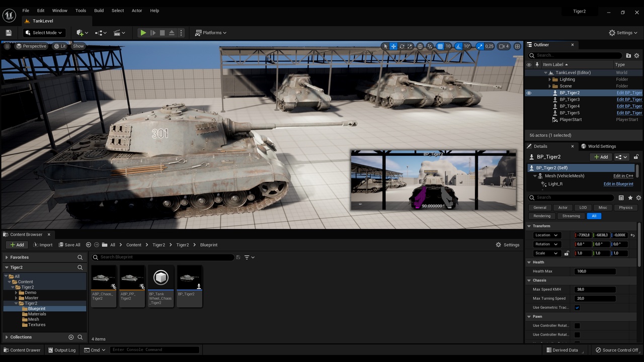Image resolution: width=644 pixels, height=362 pixels.
Task: Toggle surface snapping icon in viewport
Action: 430,46
